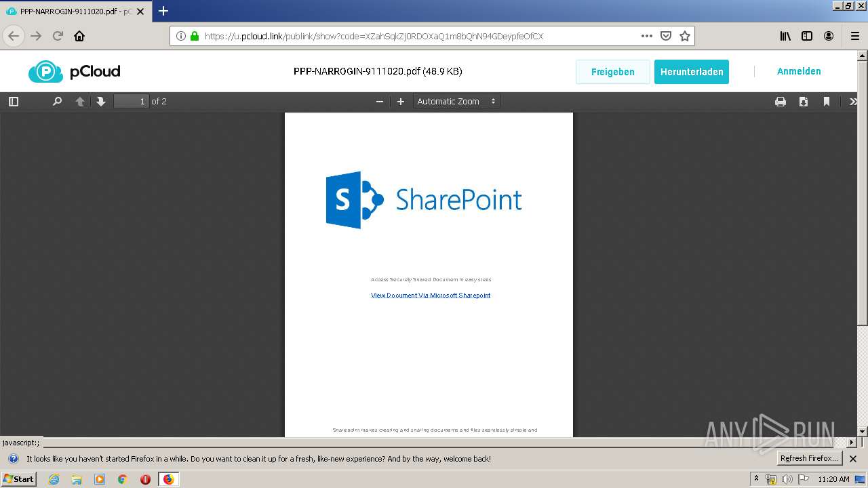The width and height of the screenshot is (868, 488).
Task: Open Opera from the taskbar
Action: (145, 479)
